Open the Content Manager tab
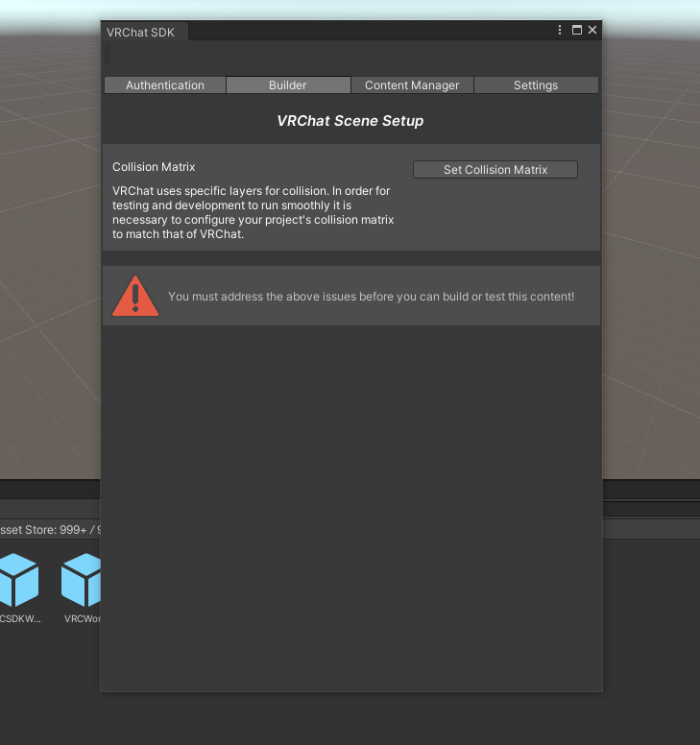The width and height of the screenshot is (700, 745). tap(412, 85)
